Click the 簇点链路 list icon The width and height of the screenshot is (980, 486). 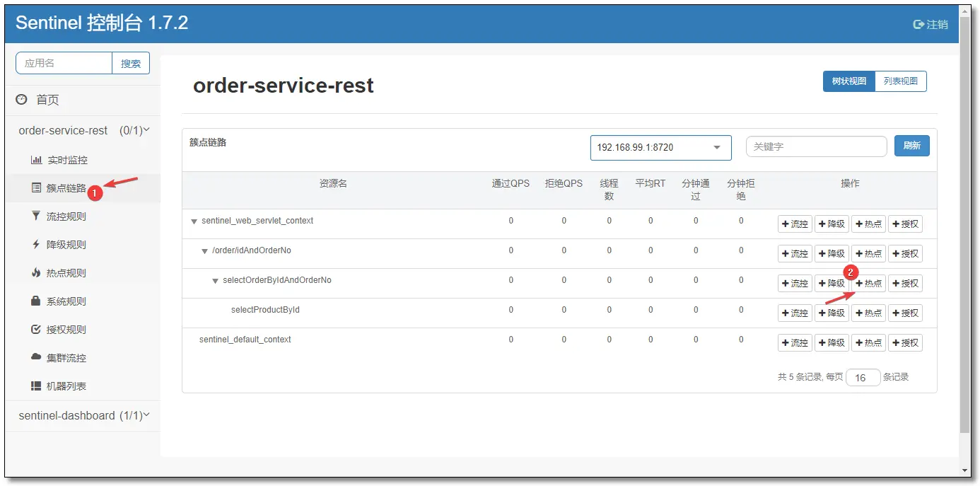36,188
